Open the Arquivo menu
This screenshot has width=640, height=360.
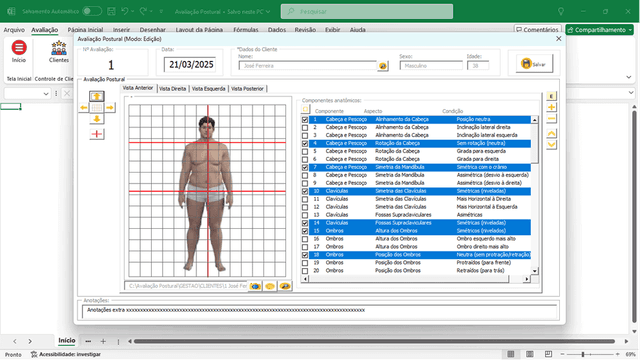[x=14, y=30]
